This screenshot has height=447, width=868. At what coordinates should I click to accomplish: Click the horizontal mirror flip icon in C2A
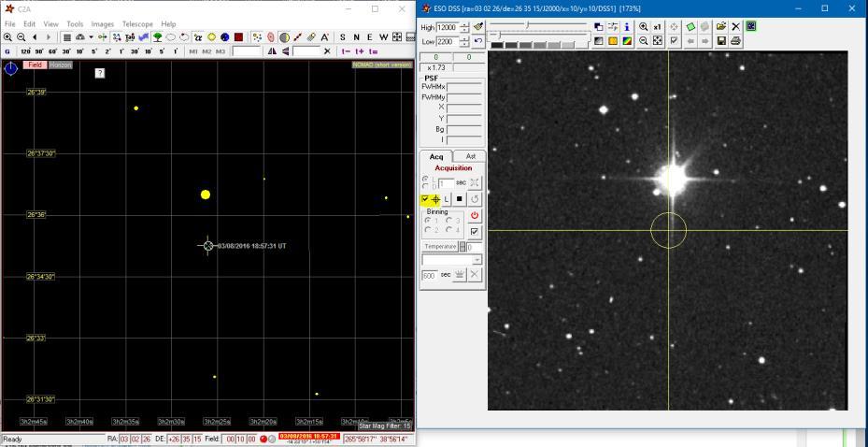tap(272, 51)
